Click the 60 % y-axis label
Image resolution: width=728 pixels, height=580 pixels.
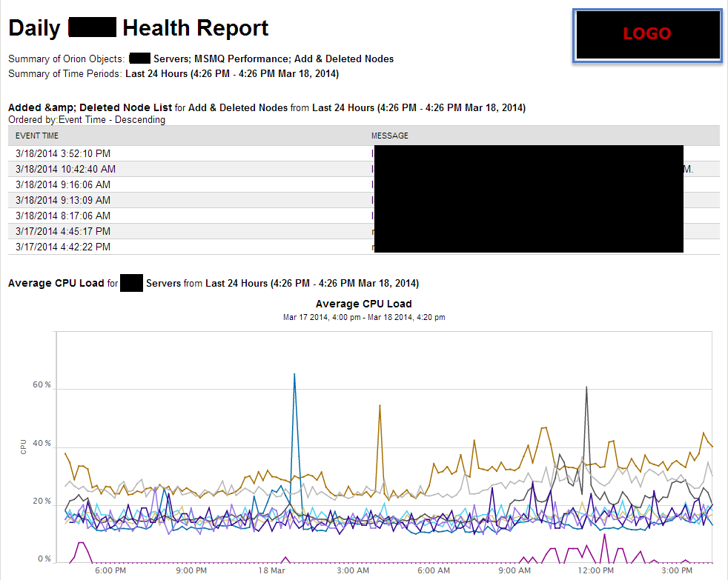(42, 384)
